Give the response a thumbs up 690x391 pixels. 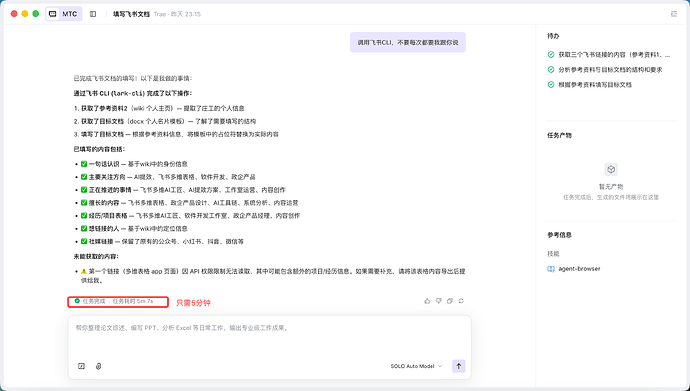point(427,301)
